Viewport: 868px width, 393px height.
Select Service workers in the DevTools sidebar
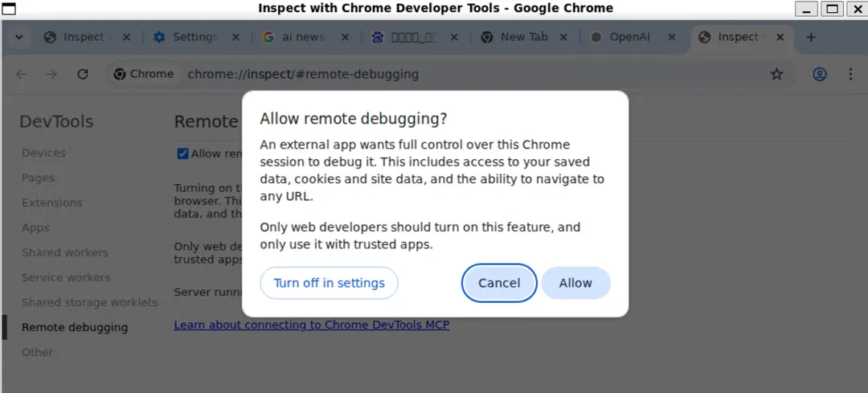pyautogui.click(x=66, y=277)
